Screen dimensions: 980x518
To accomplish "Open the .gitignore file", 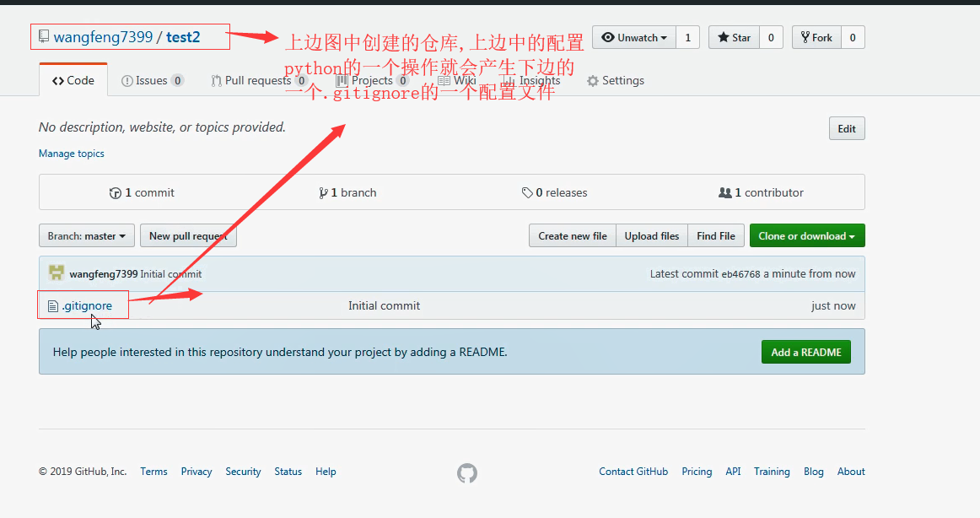I will click(x=87, y=305).
